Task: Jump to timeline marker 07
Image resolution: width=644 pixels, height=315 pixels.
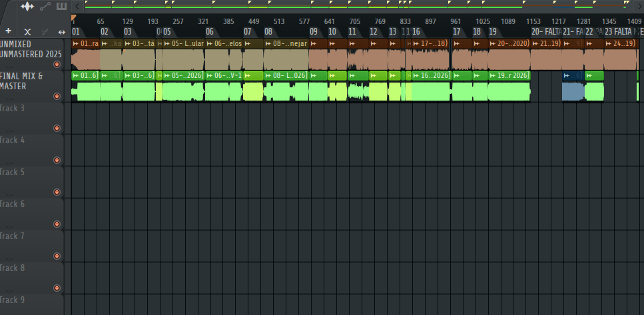Action: [247, 31]
